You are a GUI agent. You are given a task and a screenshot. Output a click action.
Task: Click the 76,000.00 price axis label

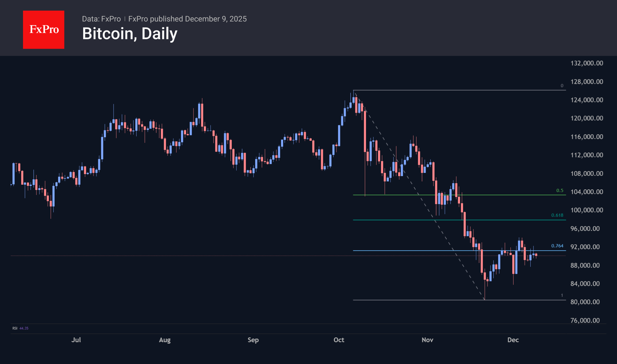[x=585, y=320]
